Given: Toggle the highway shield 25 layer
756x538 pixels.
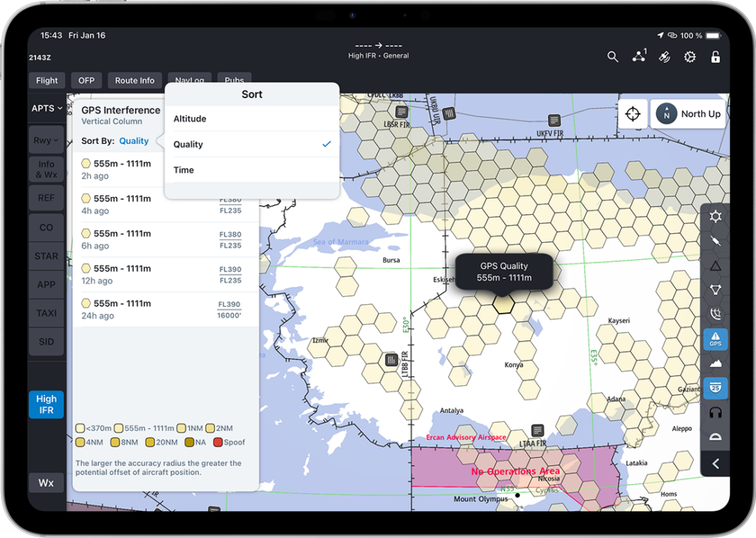Looking at the screenshot, I should (715, 388).
